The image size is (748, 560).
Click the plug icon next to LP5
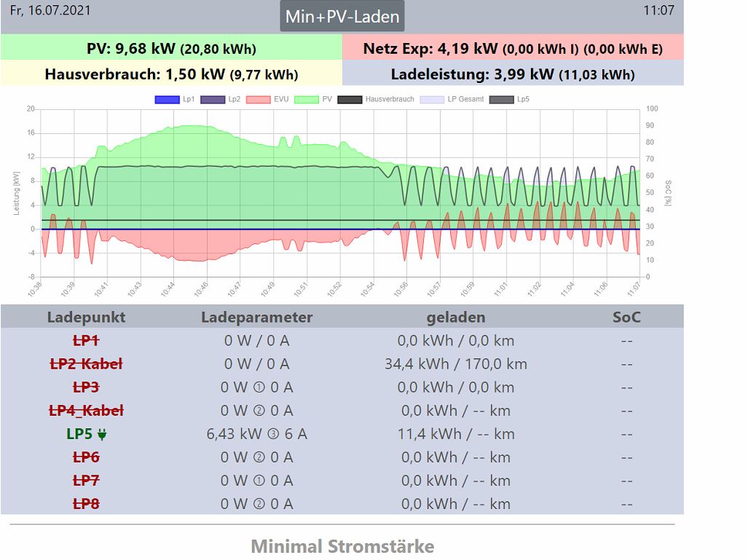point(102,435)
